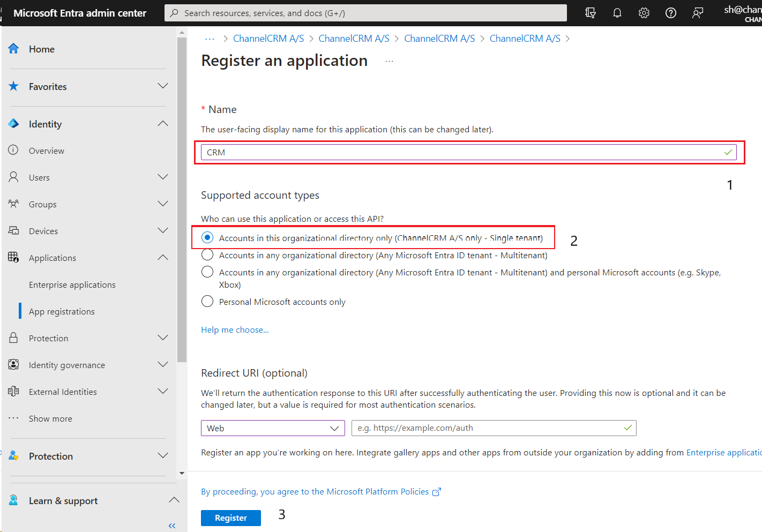The image size is (762, 532).
Task: Expand the bottom Protection section chevron
Action: pos(163,455)
